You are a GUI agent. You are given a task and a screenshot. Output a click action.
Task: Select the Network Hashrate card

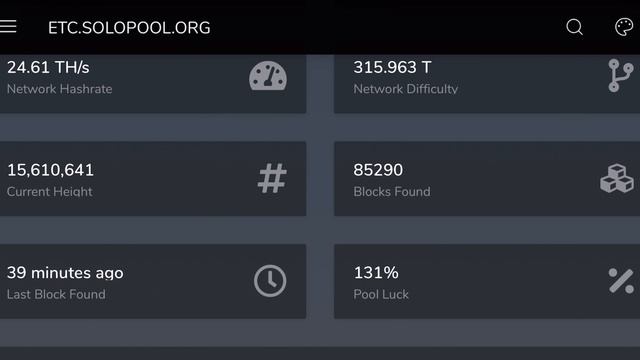153,84
